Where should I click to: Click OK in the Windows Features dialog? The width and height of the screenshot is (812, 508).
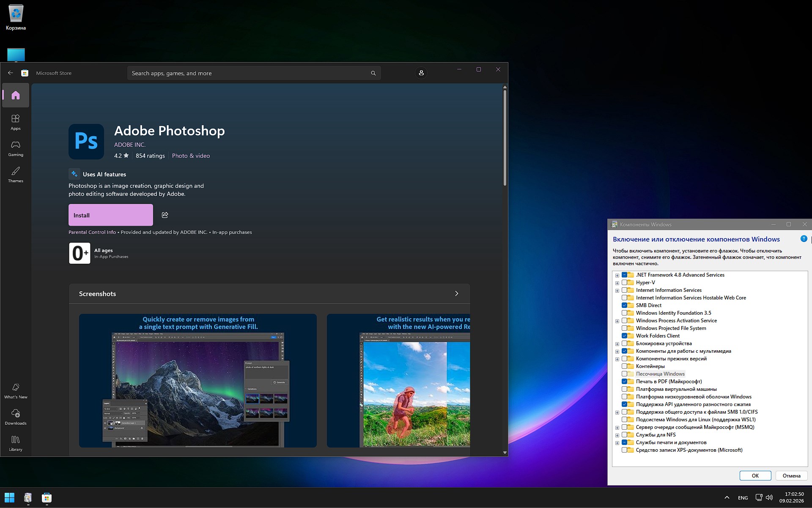pos(755,475)
